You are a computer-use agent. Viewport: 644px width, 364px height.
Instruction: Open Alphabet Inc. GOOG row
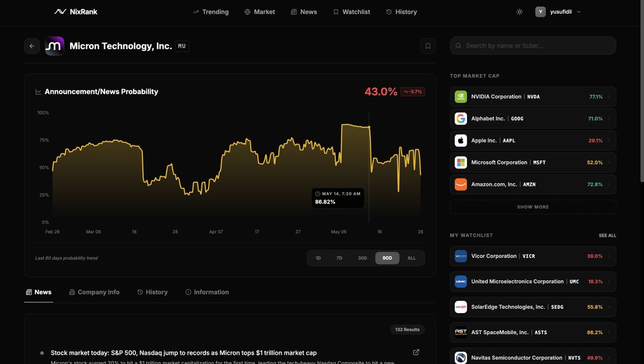tap(533, 119)
